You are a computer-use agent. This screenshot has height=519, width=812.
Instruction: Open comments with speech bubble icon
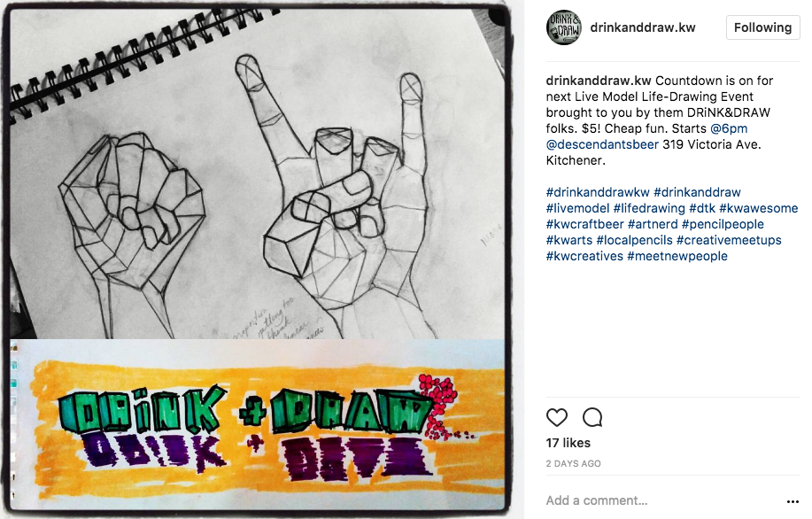tap(592, 417)
